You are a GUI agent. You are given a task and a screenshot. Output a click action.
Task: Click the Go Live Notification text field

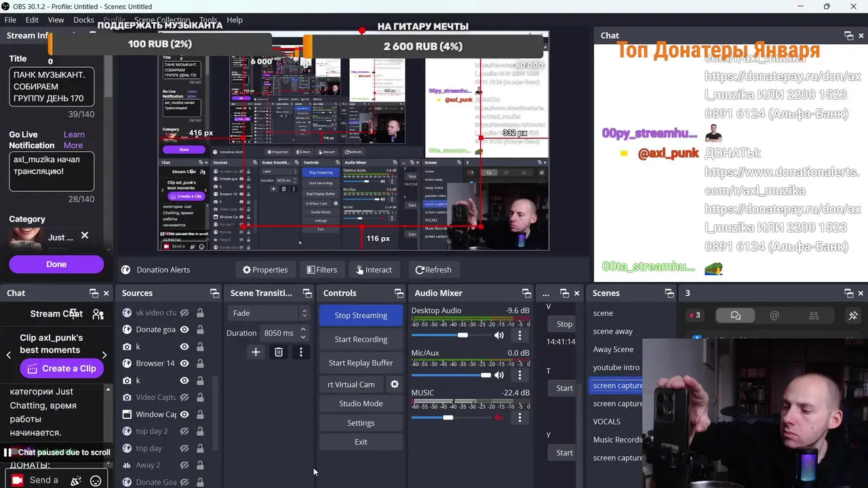[x=52, y=171]
